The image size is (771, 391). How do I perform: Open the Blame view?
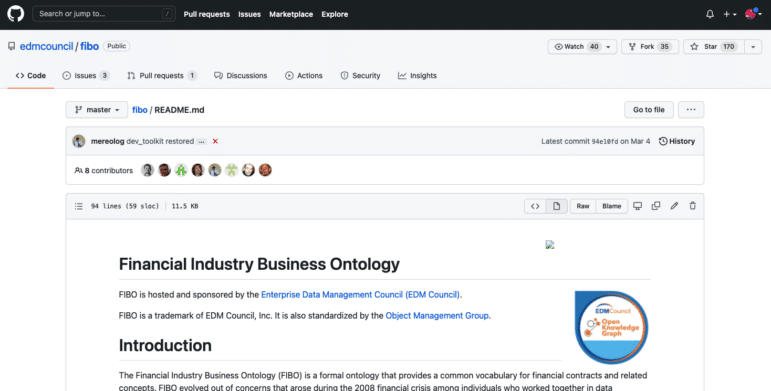point(612,206)
